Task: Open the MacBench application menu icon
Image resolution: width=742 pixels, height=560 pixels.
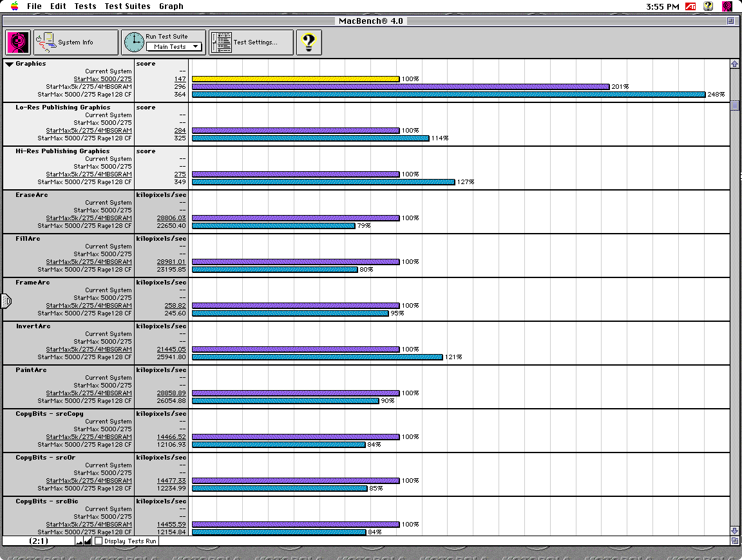Action: click(727, 6)
